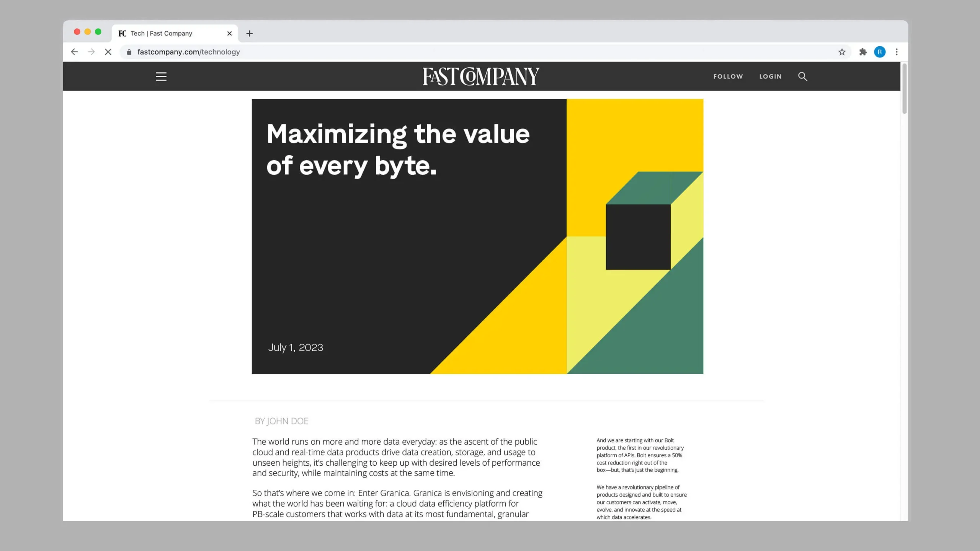
Task: Click the search magnifier icon in header
Action: (x=802, y=77)
